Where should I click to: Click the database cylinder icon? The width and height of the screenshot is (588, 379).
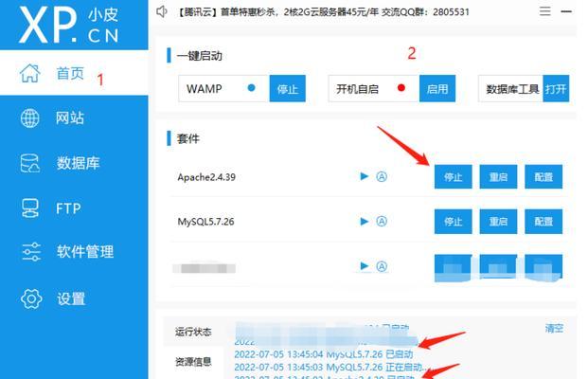point(29,163)
